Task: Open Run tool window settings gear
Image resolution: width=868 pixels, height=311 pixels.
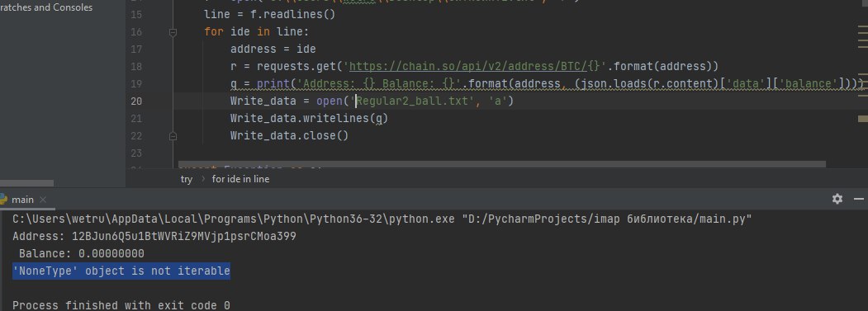Action: (x=837, y=199)
